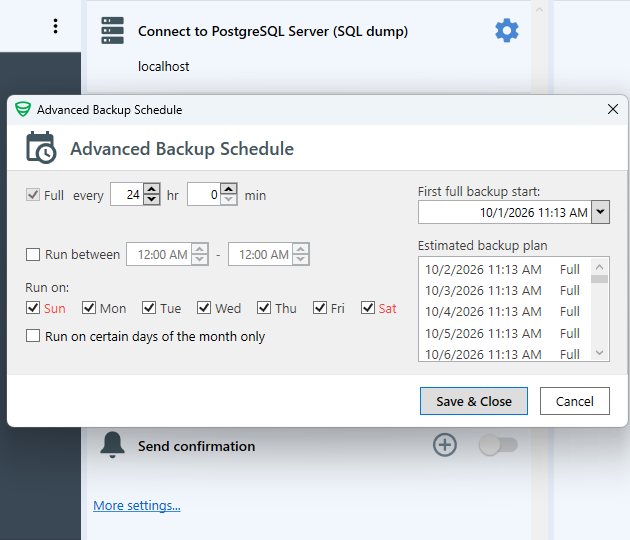Screen dimensions: 630x540
Task: Add a confirmation with plus icon
Action: coord(444,445)
